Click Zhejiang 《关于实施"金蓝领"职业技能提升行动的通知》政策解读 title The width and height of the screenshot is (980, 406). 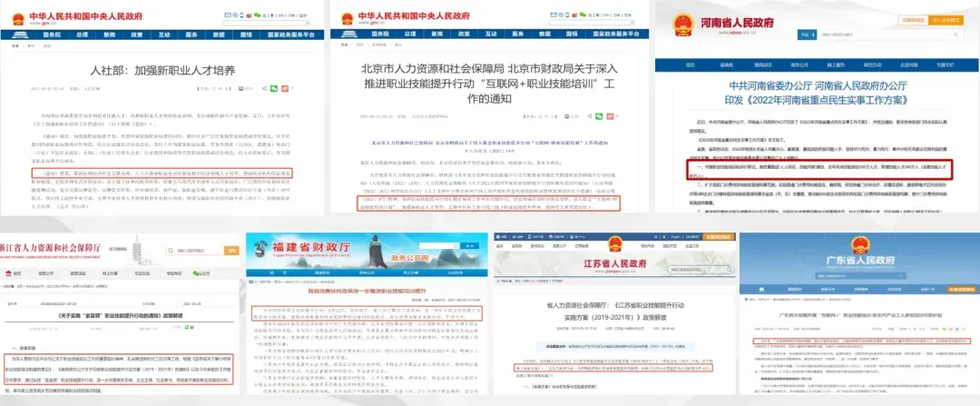click(x=119, y=317)
